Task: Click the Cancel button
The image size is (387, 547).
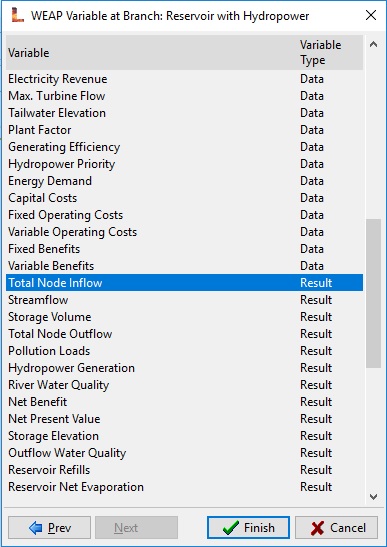Action: coord(336,527)
